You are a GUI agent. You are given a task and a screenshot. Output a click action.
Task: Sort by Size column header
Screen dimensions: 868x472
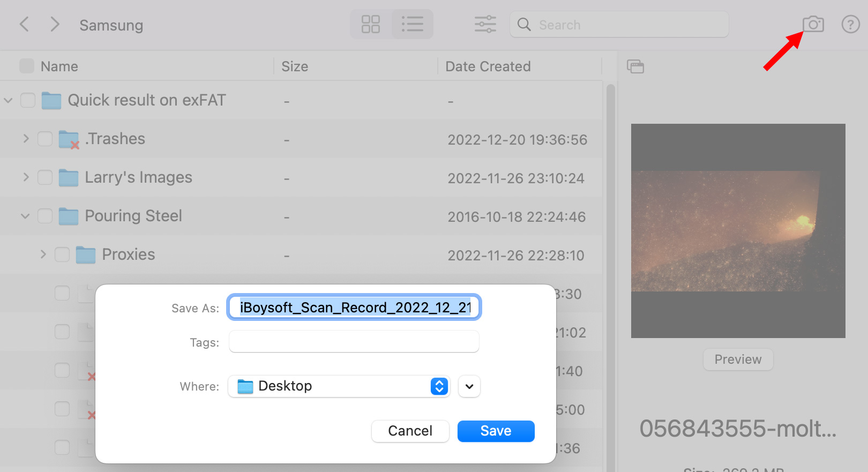295,66
